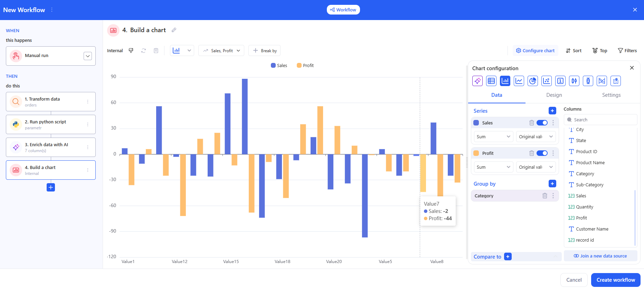Image resolution: width=644 pixels, height=290 pixels.
Task: Click the AI sparkle chart suggestion icon
Action: click(x=477, y=81)
